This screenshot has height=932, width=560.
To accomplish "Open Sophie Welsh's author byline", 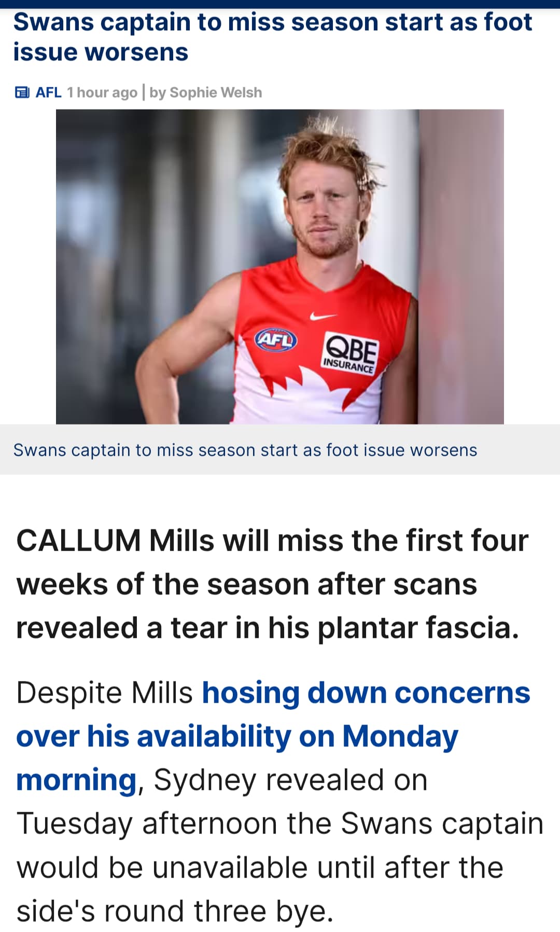I will [206, 92].
